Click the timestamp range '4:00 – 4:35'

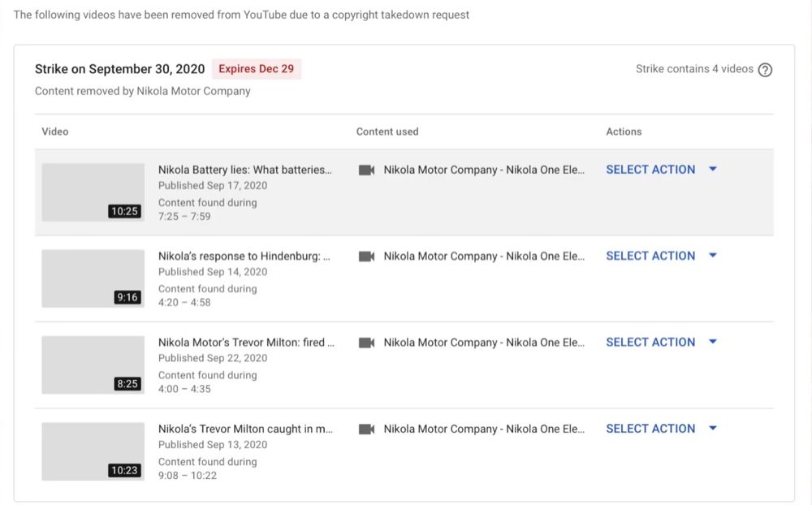[184, 389]
